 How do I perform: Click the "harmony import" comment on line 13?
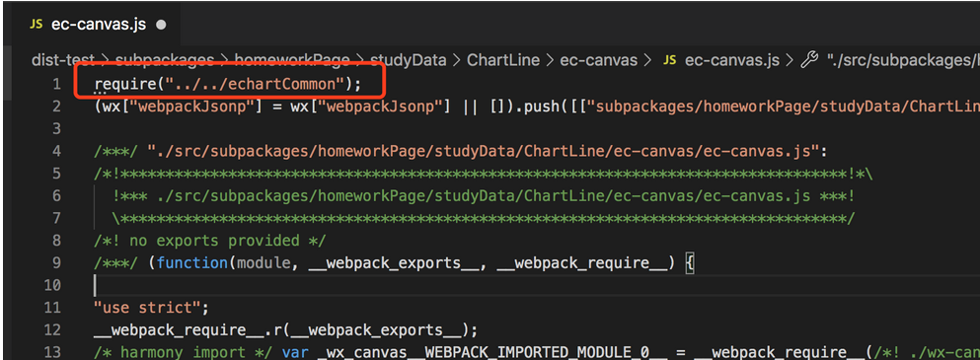tap(184, 353)
